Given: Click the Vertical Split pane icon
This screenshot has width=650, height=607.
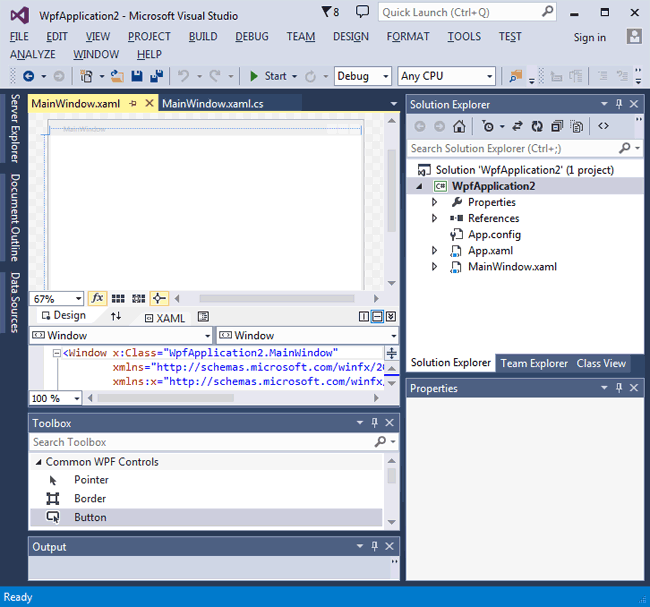Looking at the screenshot, I should (364, 317).
